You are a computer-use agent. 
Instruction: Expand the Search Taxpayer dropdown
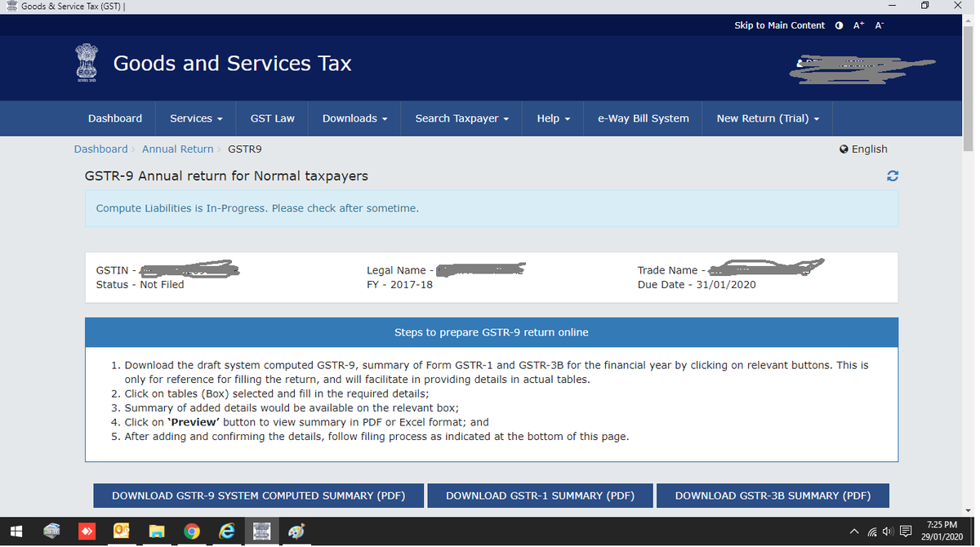tap(462, 118)
